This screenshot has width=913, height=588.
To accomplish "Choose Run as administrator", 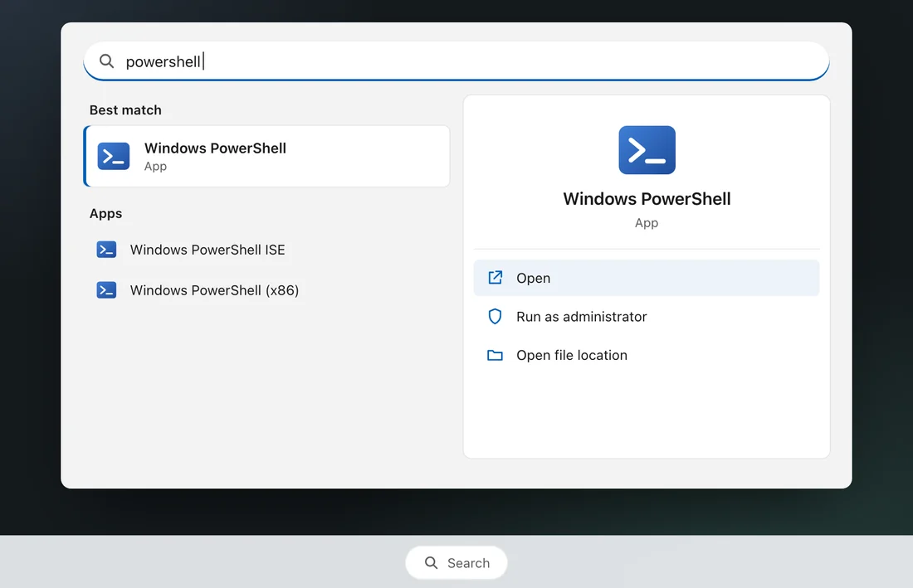I will click(x=647, y=316).
